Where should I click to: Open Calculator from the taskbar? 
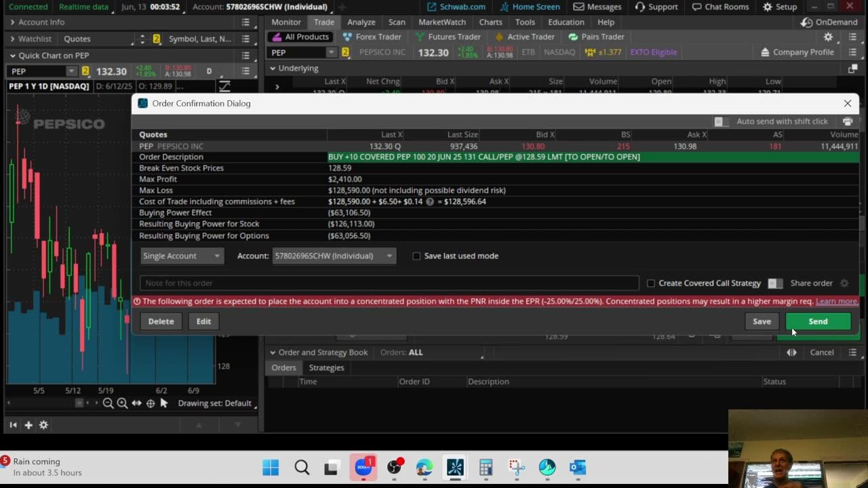point(486,468)
